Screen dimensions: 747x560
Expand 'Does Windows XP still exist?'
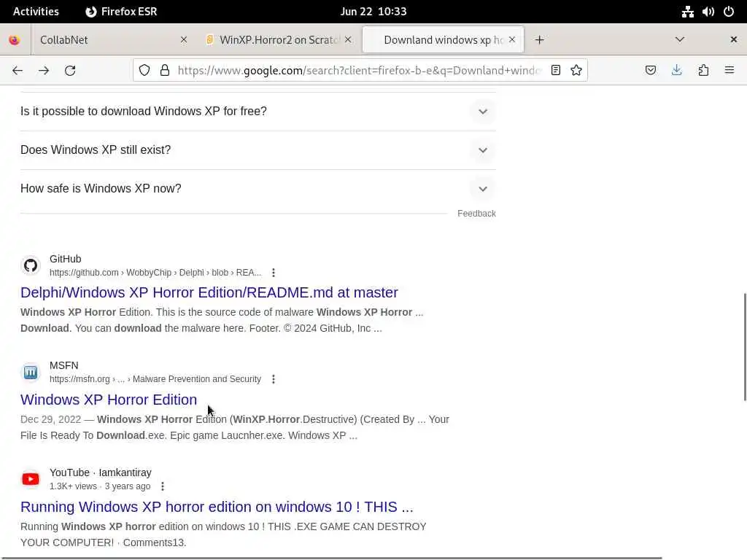click(258, 150)
